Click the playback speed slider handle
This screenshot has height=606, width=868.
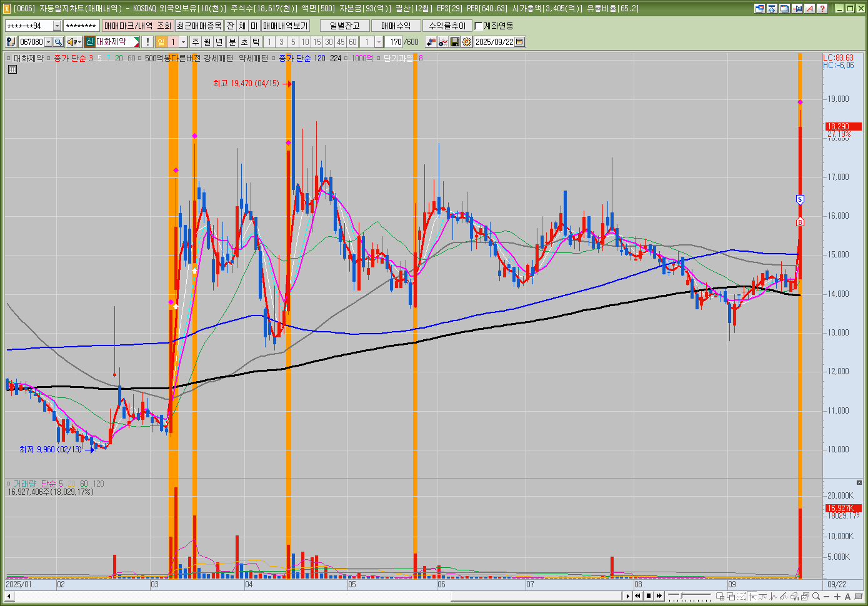pyautogui.click(x=682, y=596)
